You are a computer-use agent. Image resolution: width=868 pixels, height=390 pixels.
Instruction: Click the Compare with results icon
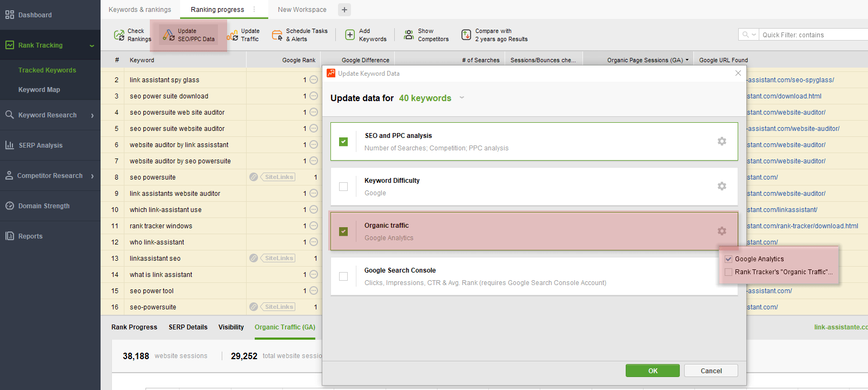(x=466, y=35)
